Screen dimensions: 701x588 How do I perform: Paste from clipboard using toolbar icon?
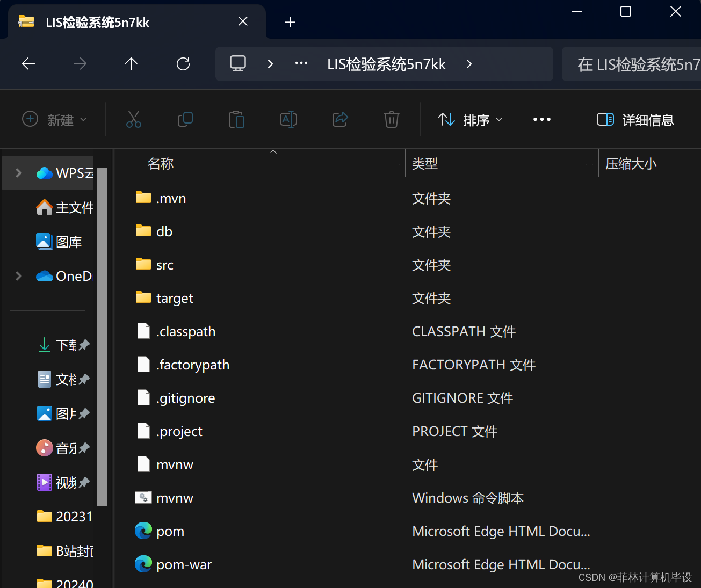click(x=237, y=119)
